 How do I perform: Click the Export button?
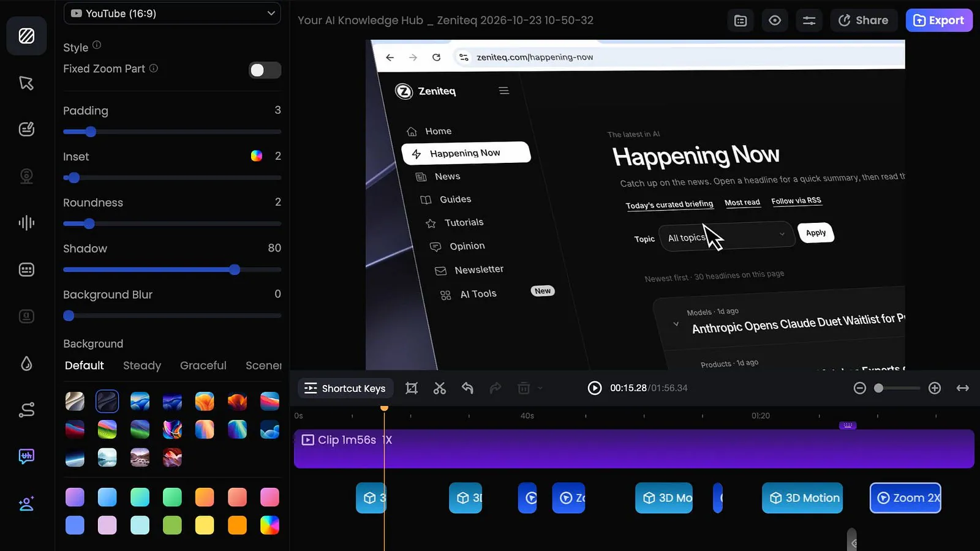click(939, 20)
